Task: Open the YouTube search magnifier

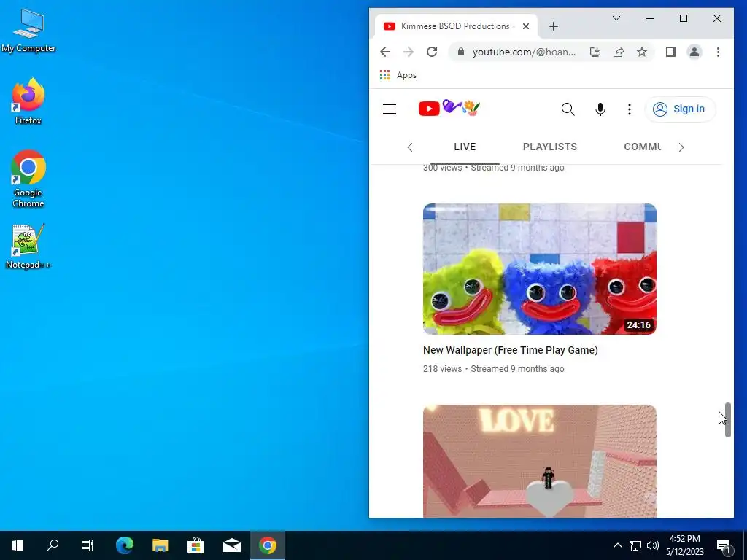Action: point(568,109)
